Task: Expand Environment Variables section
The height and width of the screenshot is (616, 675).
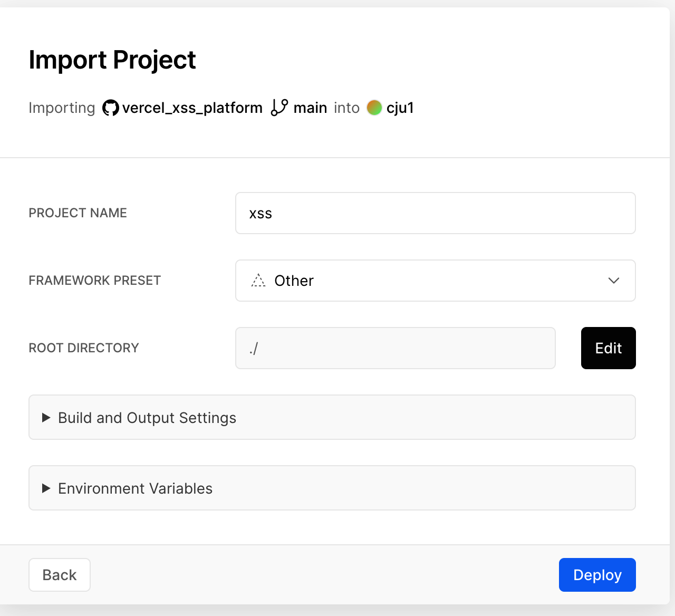Action: [332, 488]
